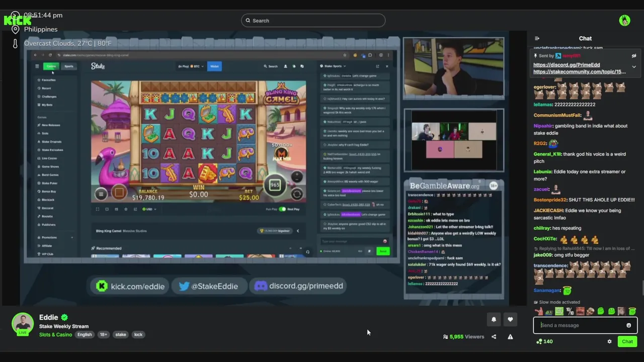This screenshot has width=644, height=362.
Task: Click the Stake logo
Action: tap(98, 66)
